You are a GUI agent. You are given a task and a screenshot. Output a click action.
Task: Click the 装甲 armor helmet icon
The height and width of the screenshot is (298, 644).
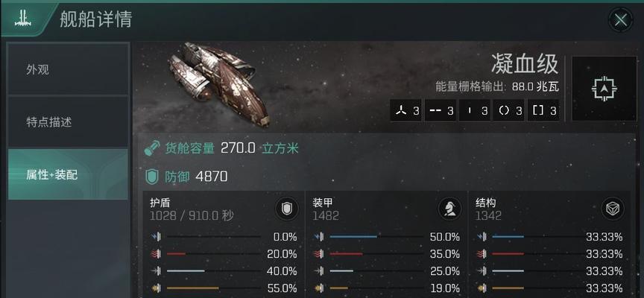click(449, 209)
